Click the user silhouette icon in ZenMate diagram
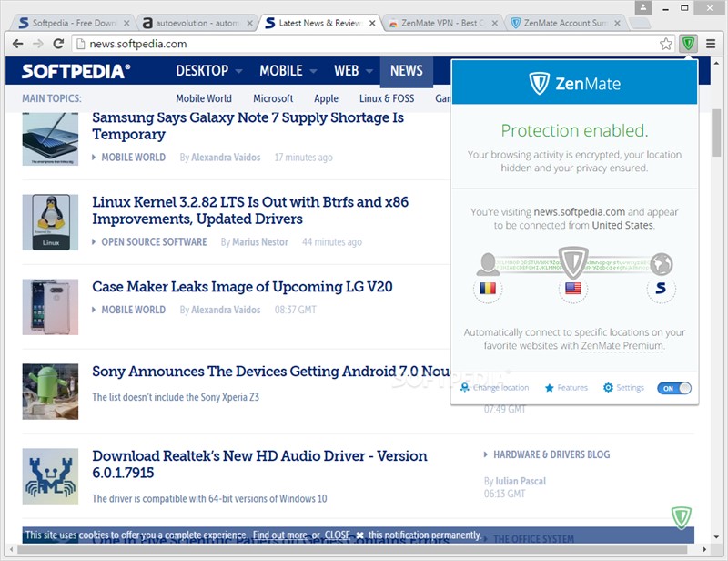The width and height of the screenshot is (728, 561). [488, 263]
